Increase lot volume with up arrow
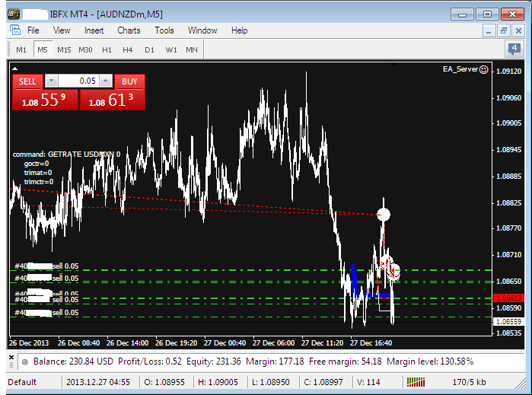 point(106,81)
